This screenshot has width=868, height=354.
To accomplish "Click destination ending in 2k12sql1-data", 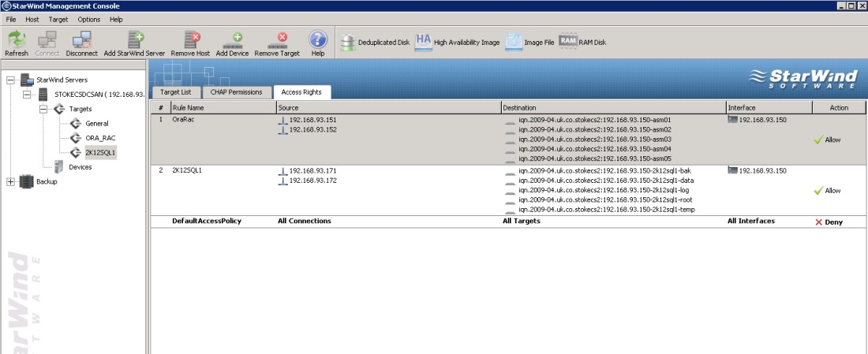I will pos(606,181).
